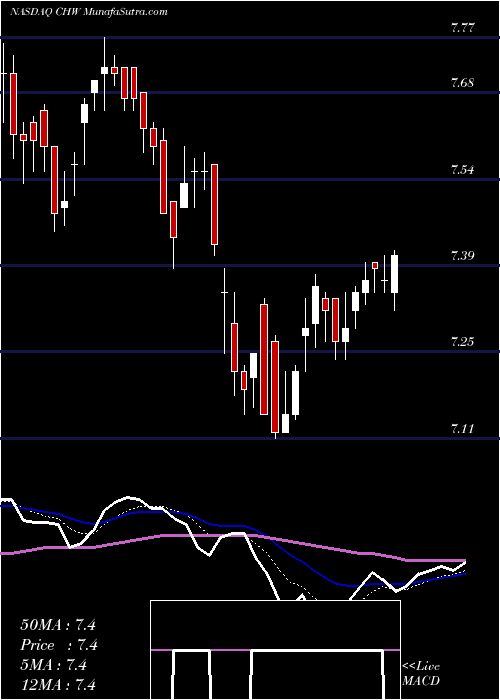Select the 7.39 price level label
The width and height of the screenshot is (500, 700).
click(463, 256)
